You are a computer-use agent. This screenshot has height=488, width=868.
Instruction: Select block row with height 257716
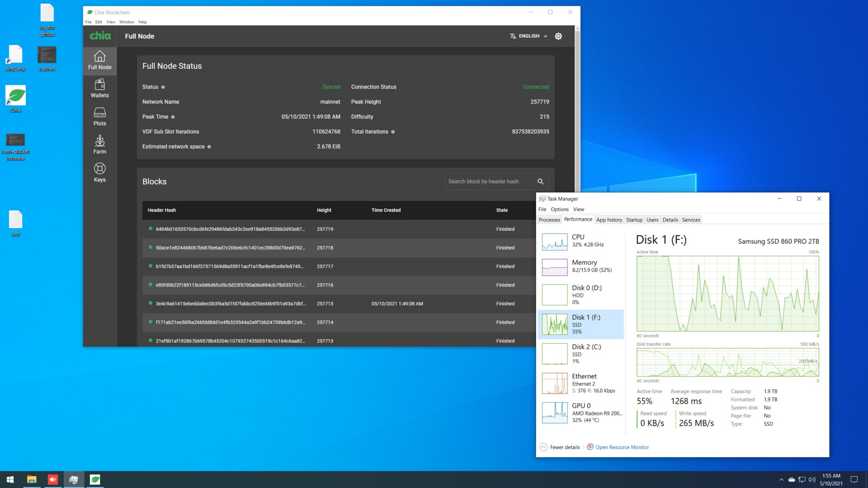(339, 285)
